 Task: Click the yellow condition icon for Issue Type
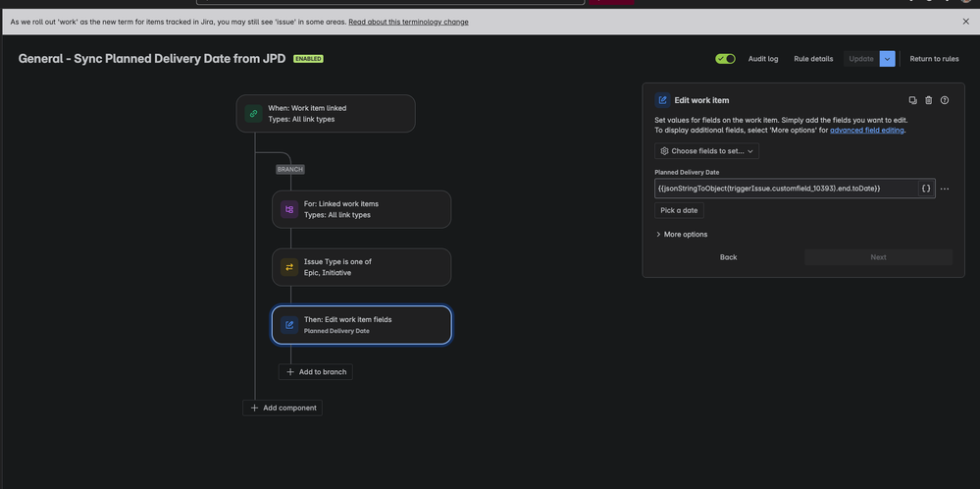(288, 267)
